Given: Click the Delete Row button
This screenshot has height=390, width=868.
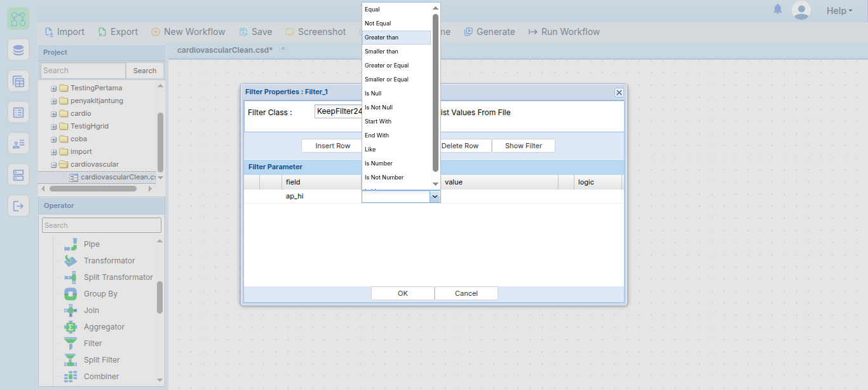Looking at the screenshot, I should 460,146.
